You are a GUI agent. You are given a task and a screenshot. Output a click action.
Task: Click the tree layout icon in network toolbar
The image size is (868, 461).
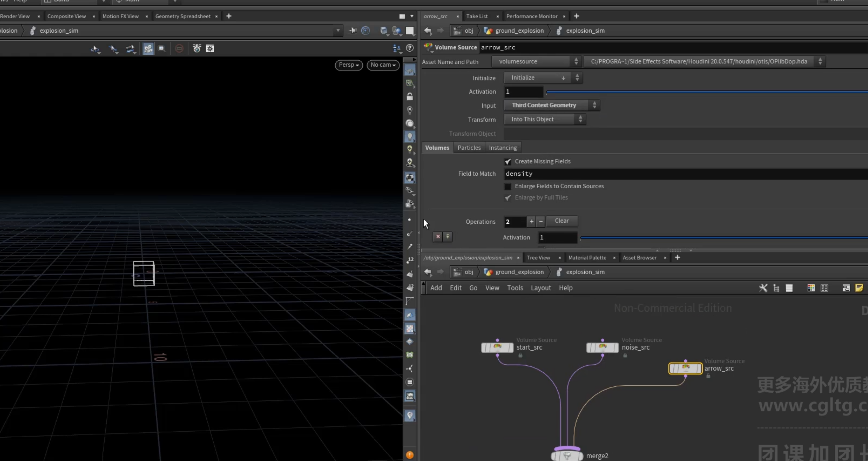click(x=776, y=288)
